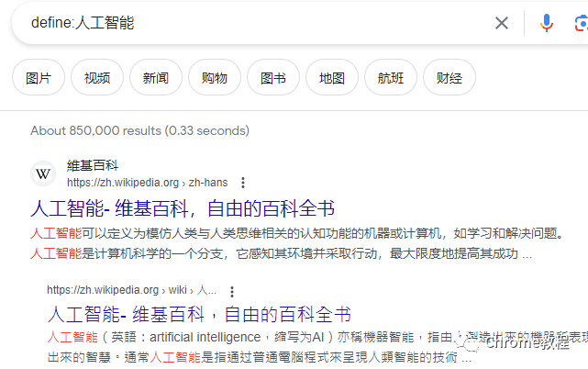
Task: Open image search with the camera lens icon
Action: tap(582, 24)
